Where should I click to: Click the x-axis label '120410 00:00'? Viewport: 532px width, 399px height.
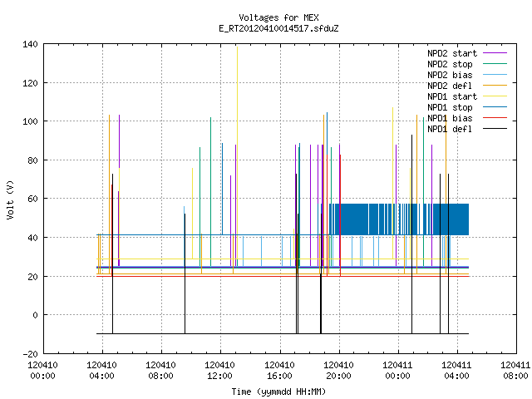pyautogui.click(x=42, y=371)
